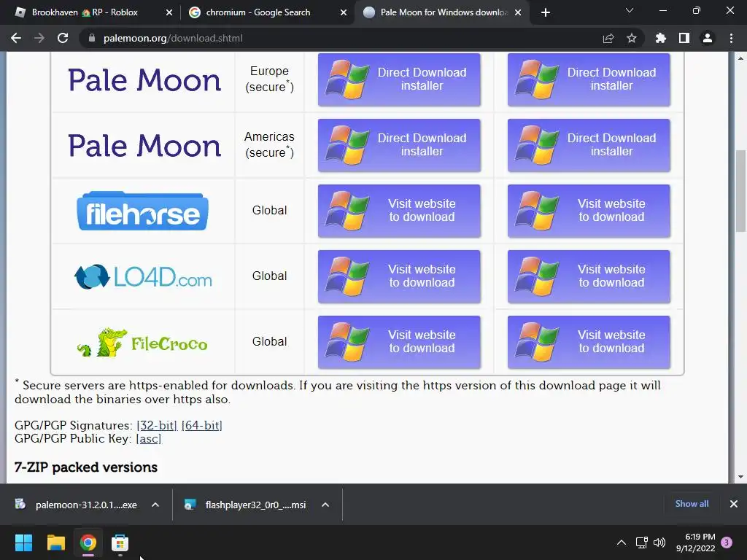Image resolution: width=747 pixels, height=560 pixels.
Task: Go back to the previous page
Action: 16,38
